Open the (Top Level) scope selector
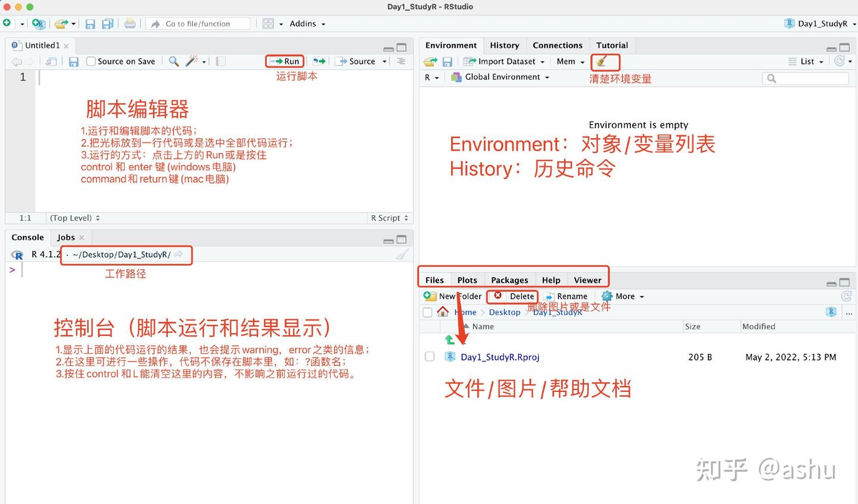 click(74, 218)
